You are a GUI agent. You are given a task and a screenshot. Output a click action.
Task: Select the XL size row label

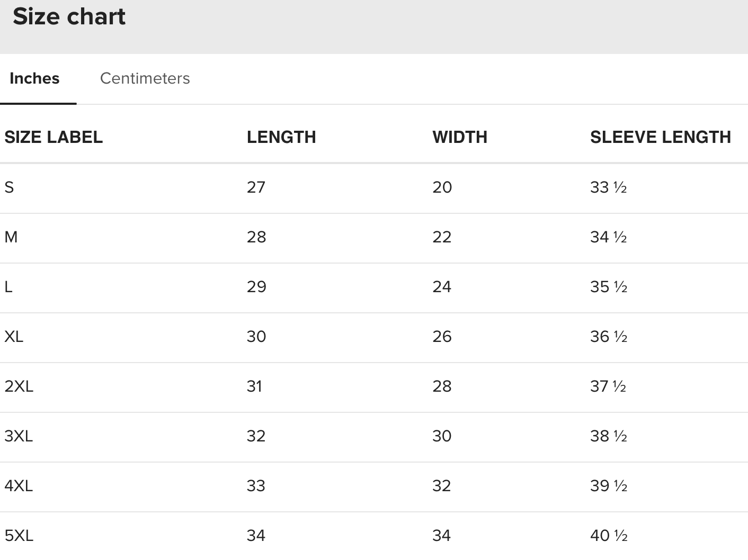click(x=14, y=337)
